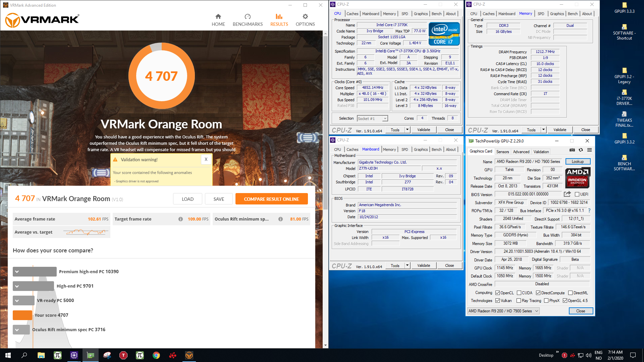Open taskbar clock showing 7:14 AM
Screen dimensions: 644x362
click(615, 355)
